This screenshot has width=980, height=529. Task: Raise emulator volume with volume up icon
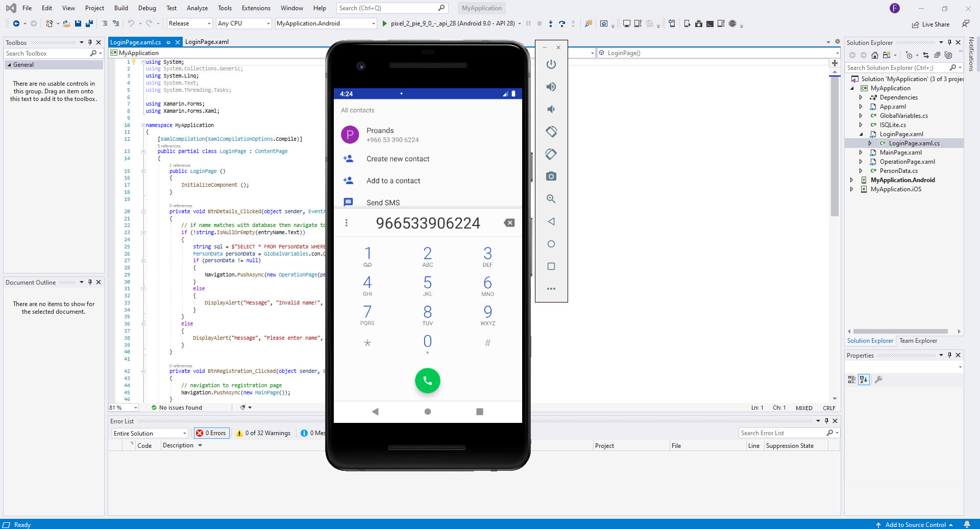click(551, 87)
